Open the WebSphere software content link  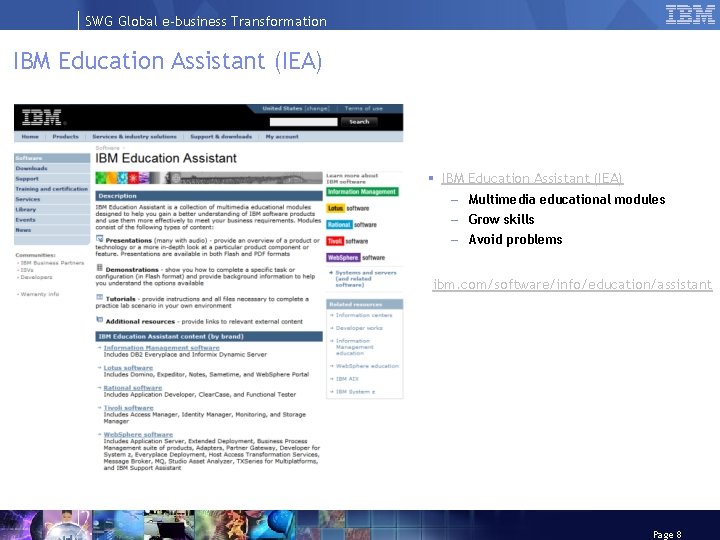138,434
